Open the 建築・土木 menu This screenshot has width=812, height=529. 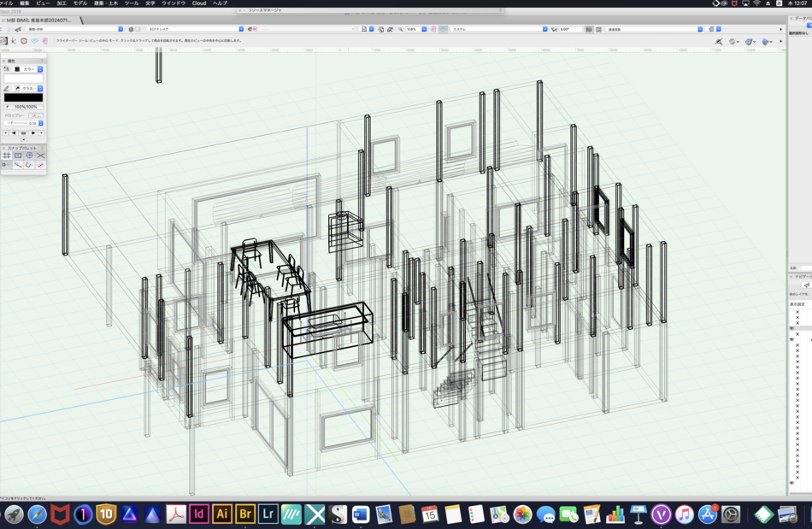[x=104, y=3]
